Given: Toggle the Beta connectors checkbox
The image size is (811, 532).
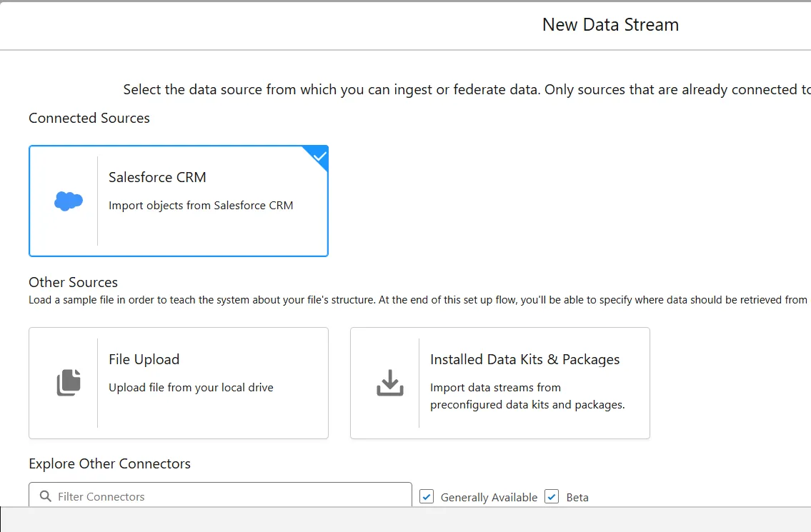Looking at the screenshot, I should (552, 496).
